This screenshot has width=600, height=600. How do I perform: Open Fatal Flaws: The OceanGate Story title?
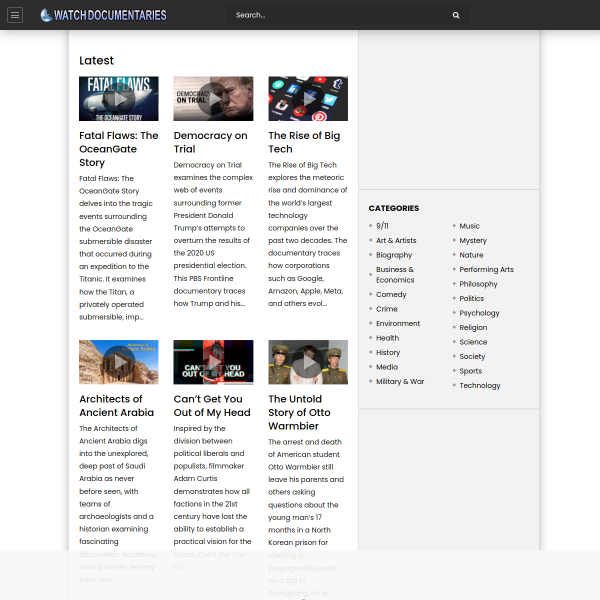[x=119, y=149]
